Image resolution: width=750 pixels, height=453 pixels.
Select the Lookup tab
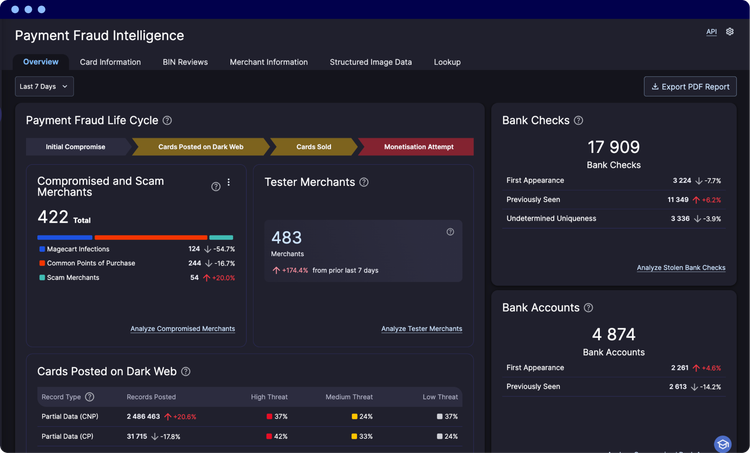(x=447, y=62)
